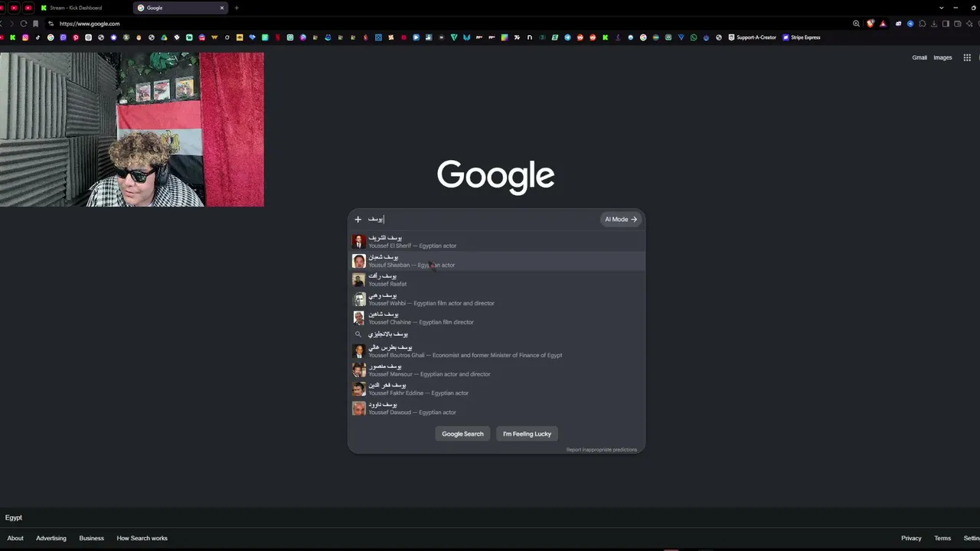Open the About link in footer
This screenshot has height=551, width=980.
pyautogui.click(x=15, y=538)
